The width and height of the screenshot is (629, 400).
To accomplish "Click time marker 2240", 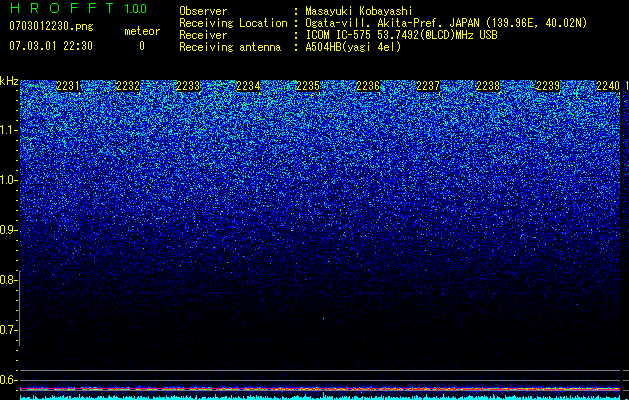I will (608, 86).
